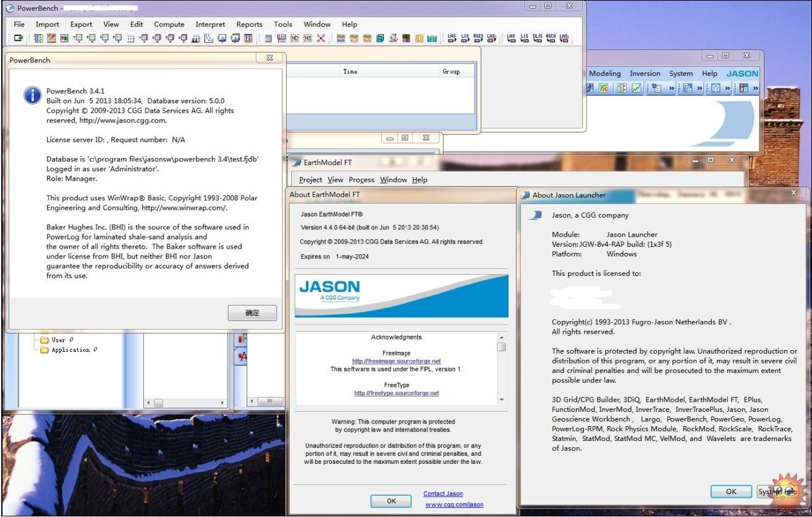Viewport: 812px width, 517px height.
Task: Click the 确定 button in PowerBench dialog
Action: [252, 313]
